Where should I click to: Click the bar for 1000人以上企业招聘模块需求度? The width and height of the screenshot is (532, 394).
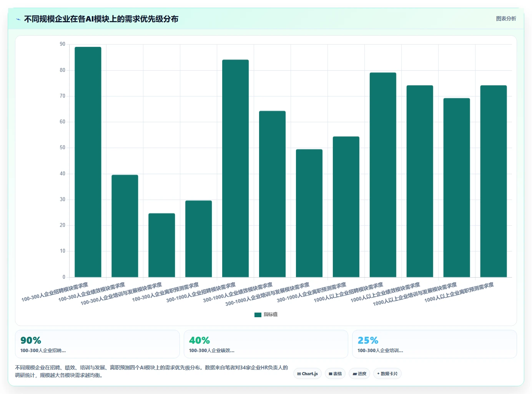(x=383, y=175)
